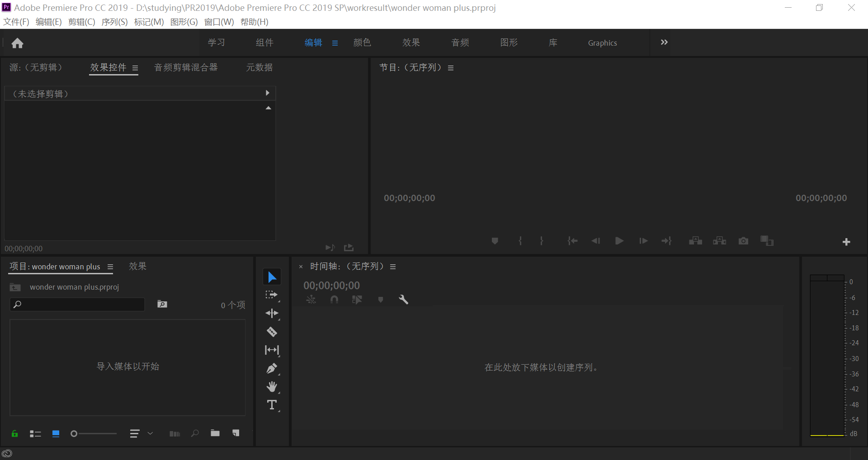Open comparison view icon
868x460 pixels.
[x=767, y=240]
